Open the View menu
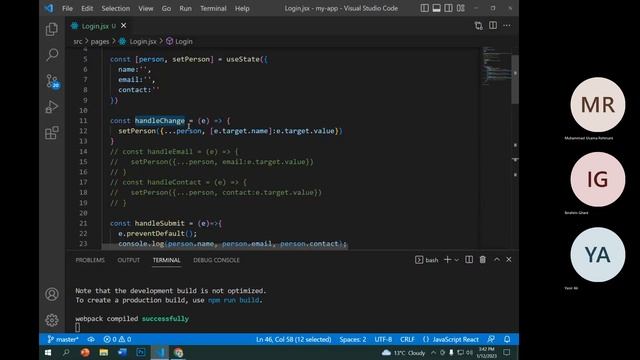The width and height of the screenshot is (640, 360). [146, 8]
